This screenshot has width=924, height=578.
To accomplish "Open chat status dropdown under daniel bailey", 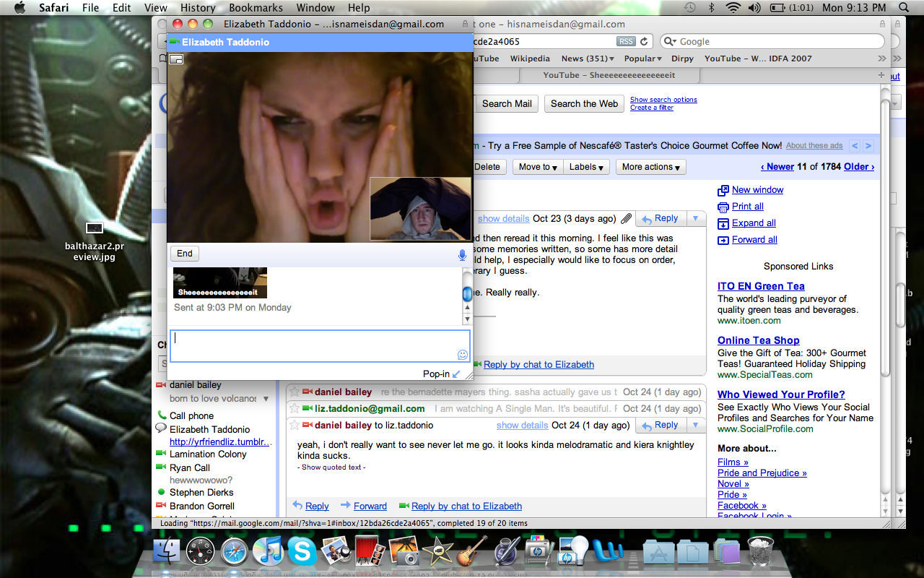I will [266, 399].
